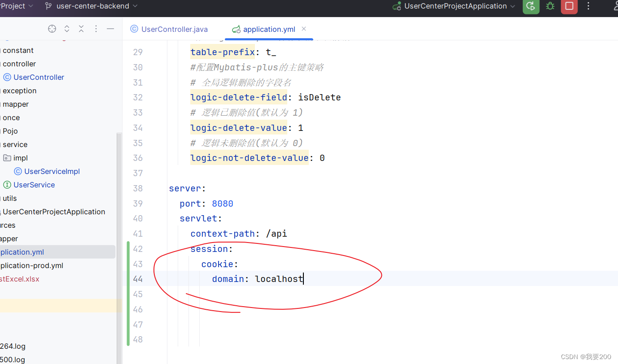Close the application.yml tab

[x=304, y=29]
